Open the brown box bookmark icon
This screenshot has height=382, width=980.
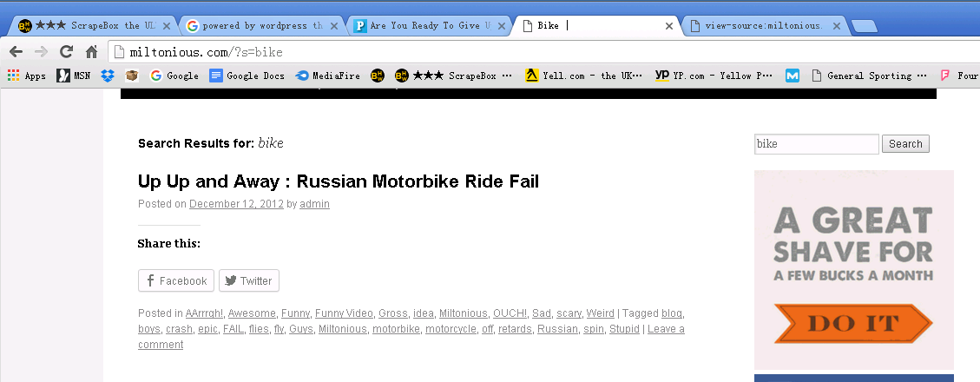click(131, 76)
